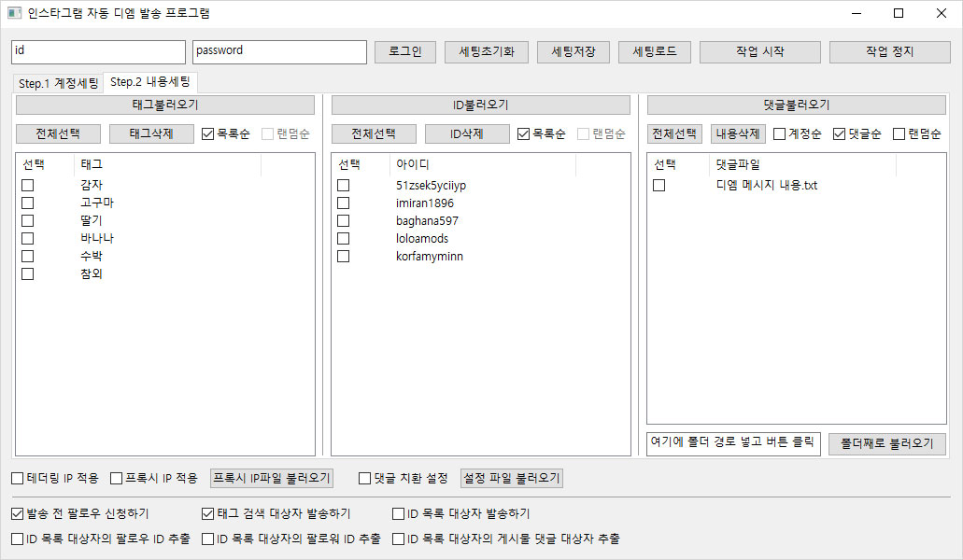Check the box for ID loloamods
The width and height of the screenshot is (963, 560).
[344, 239]
